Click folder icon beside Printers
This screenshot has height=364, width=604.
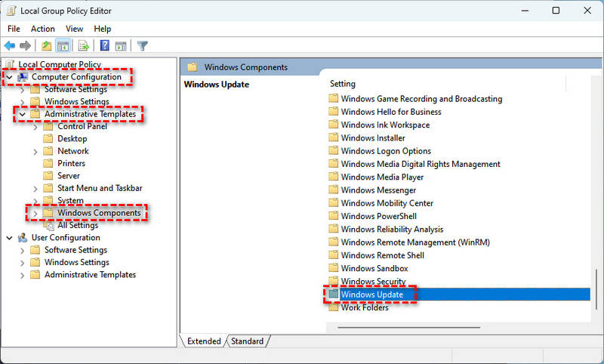coord(48,163)
